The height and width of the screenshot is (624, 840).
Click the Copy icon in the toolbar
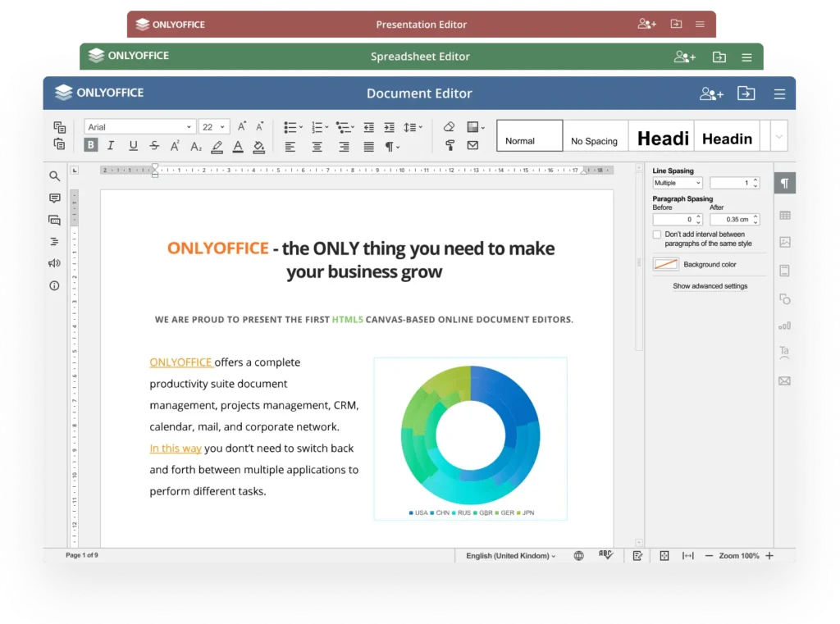59,127
